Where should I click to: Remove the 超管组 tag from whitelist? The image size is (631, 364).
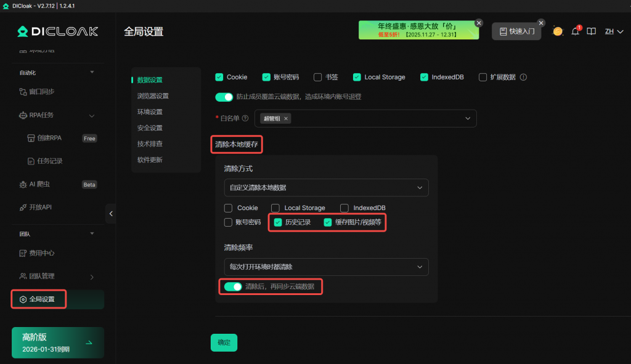[286, 118]
